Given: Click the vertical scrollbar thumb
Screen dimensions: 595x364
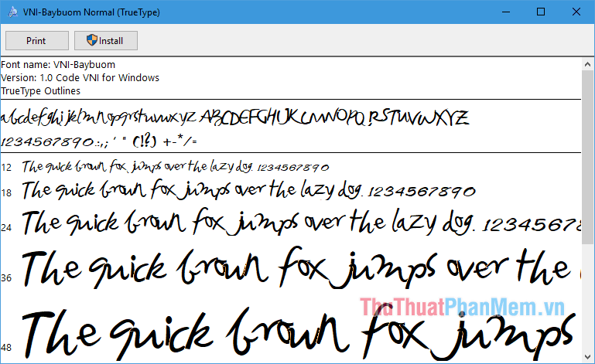Looking at the screenshot, I should pyautogui.click(x=588, y=158).
